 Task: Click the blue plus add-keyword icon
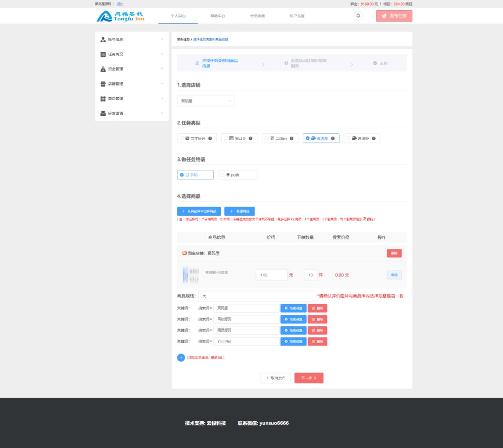(x=181, y=357)
